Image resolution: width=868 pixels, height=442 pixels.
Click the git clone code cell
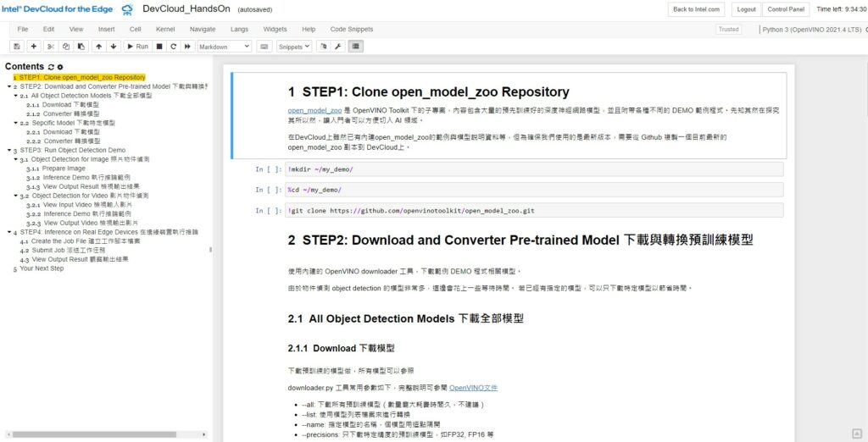point(534,210)
